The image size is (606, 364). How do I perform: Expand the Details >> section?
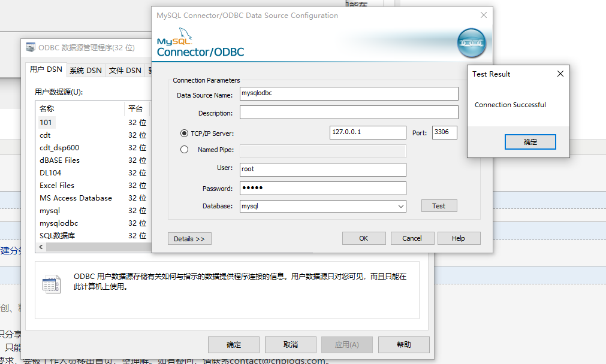[189, 239]
